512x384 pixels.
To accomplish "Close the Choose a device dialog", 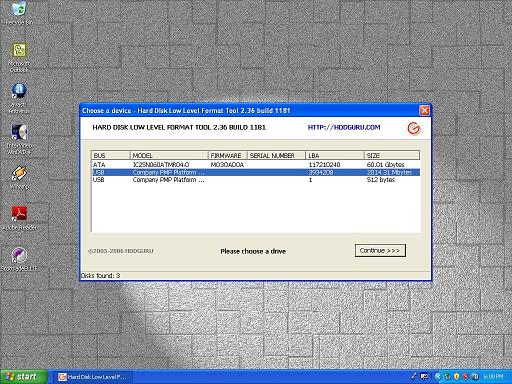I will pyautogui.click(x=424, y=110).
